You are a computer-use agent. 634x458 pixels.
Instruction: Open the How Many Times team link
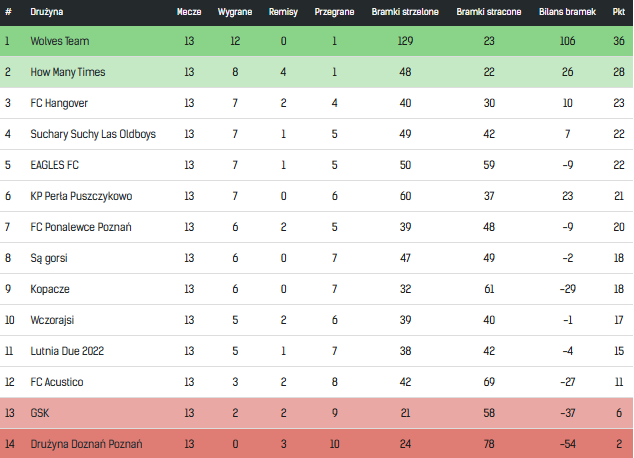point(68,72)
